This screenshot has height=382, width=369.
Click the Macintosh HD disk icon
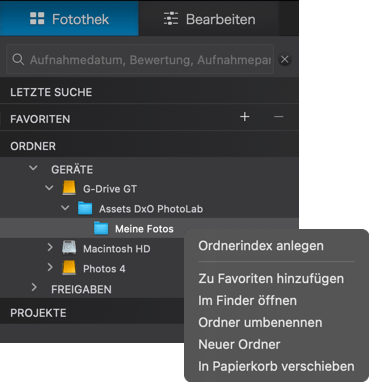tap(69, 248)
